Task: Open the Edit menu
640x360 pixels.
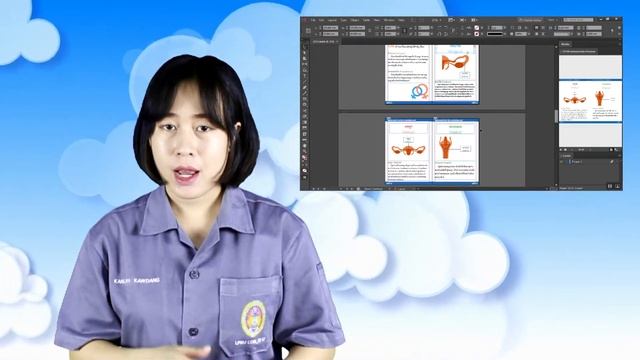Action: (x=322, y=20)
